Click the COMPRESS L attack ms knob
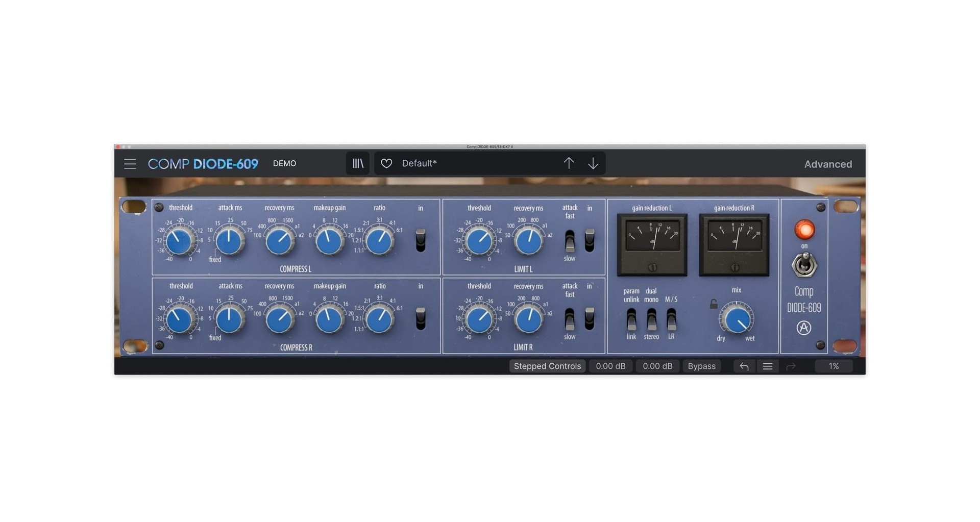Image resolution: width=980 pixels, height=522 pixels. click(x=229, y=241)
